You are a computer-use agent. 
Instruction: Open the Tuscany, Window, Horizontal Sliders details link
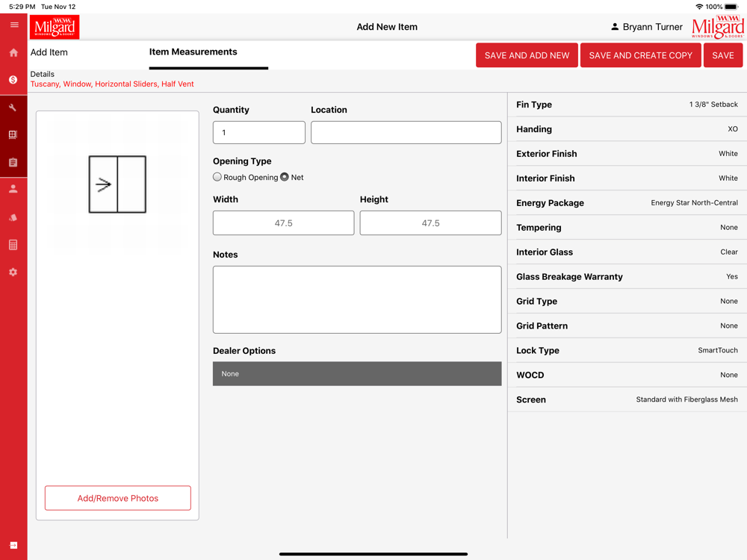(112, 84)
